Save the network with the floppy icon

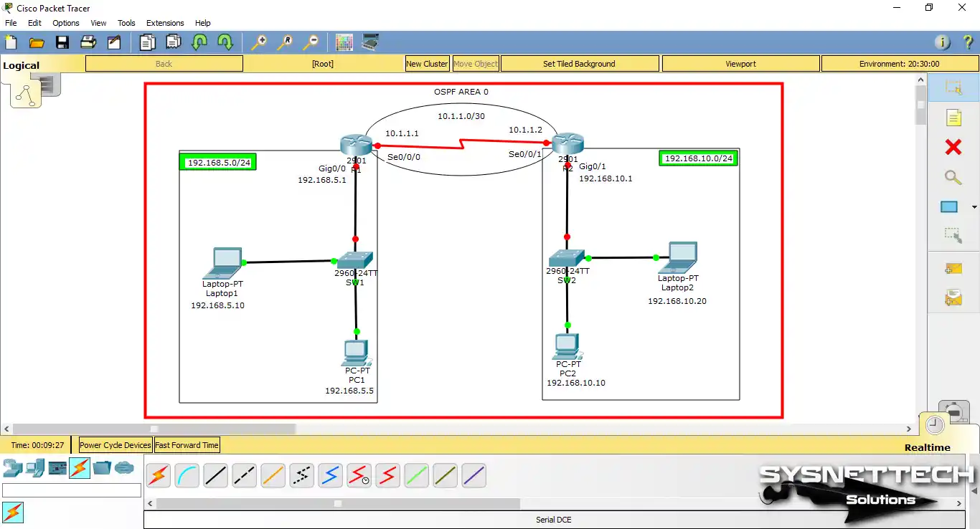click(62, 42)
